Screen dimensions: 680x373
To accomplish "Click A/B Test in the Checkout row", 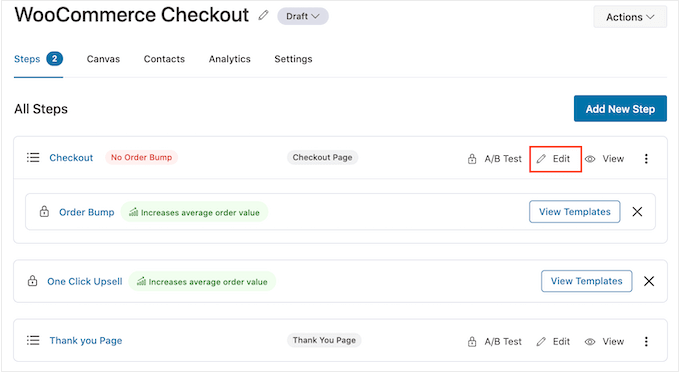I will [x=503, y=159].
